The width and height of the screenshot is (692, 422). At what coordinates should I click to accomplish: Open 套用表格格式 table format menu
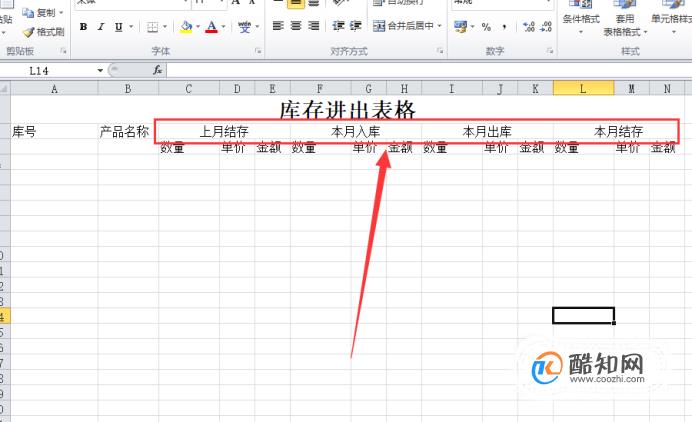click(x=625, y=18)
